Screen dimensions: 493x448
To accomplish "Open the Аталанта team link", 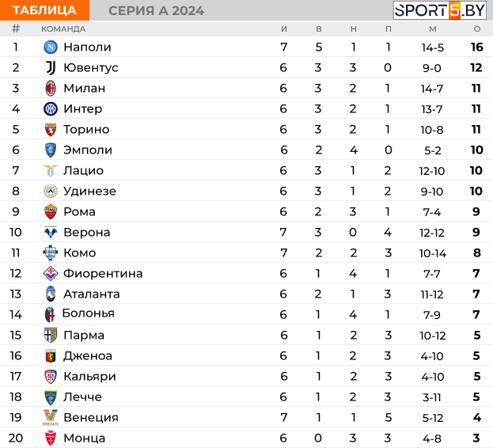I will 92,294.
